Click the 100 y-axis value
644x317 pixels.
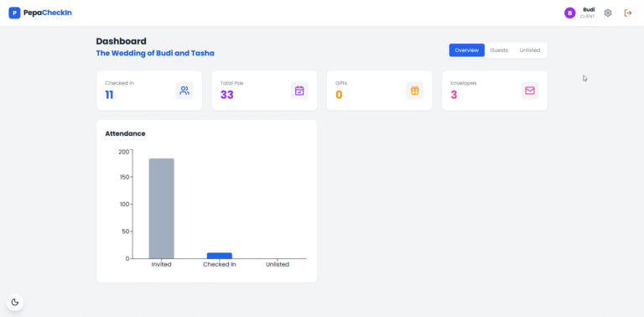(123, 204)
